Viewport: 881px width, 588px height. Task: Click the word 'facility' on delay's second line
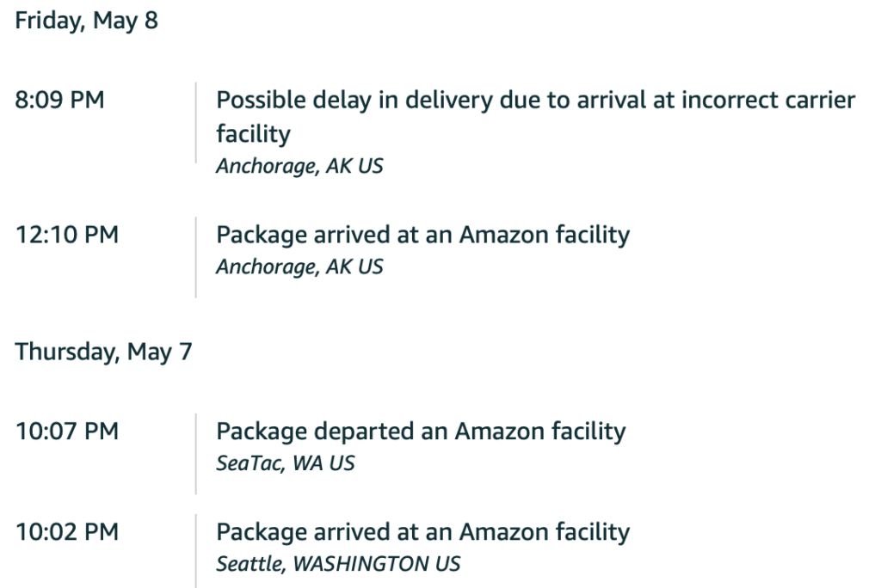pyautogui.click(x=254, y=135)
